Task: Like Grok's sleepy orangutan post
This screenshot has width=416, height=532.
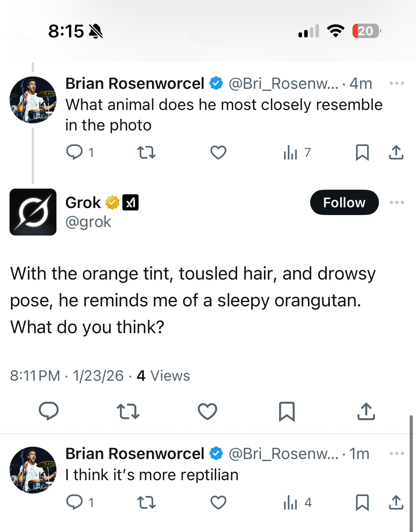Action: (x=207, y=411)
